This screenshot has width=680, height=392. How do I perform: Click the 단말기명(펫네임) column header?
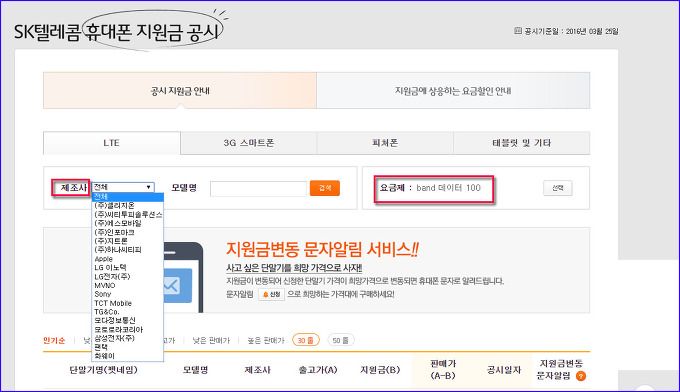coord(103,370)
